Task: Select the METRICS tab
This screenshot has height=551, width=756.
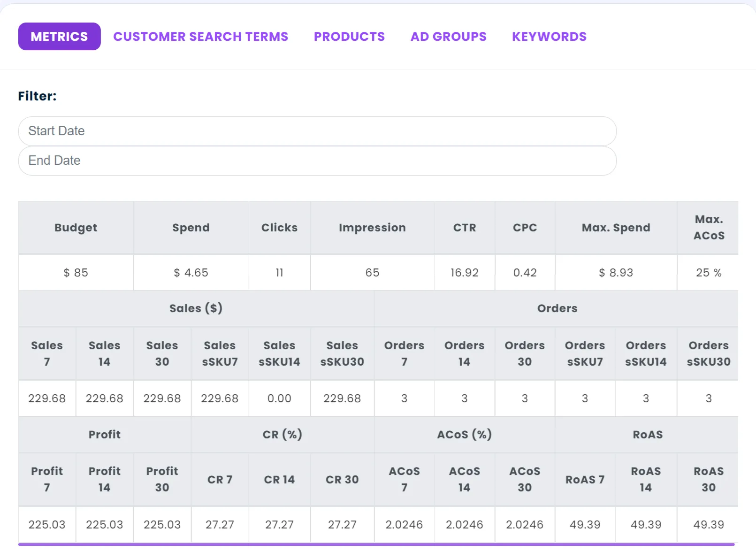Action: click(59, 36)
